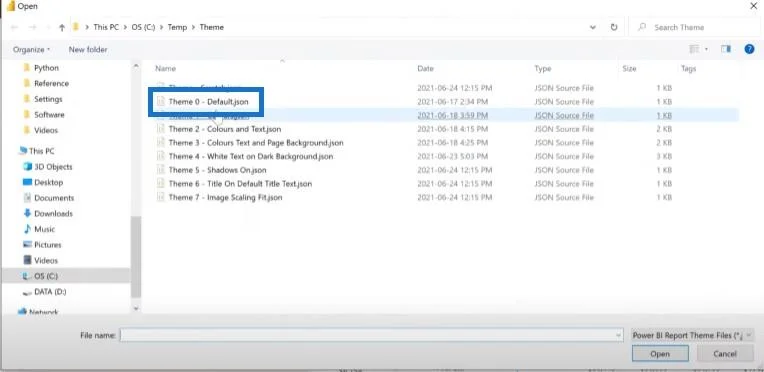Create a New folder

[x=88, y=49]
